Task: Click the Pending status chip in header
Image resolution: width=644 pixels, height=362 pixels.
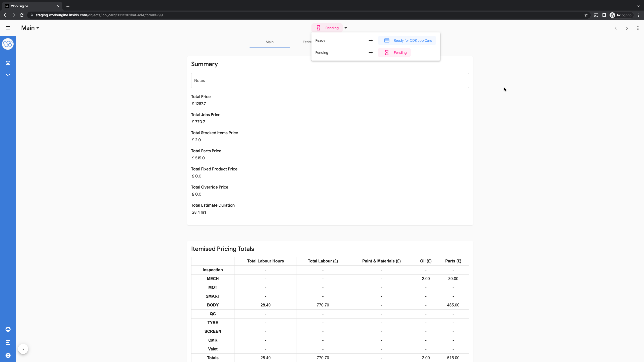Action: point(327,28)
